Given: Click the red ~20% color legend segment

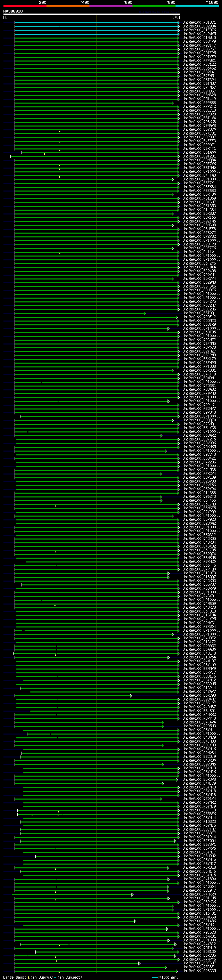Looking at the screenshot, I should click(25, 6).
